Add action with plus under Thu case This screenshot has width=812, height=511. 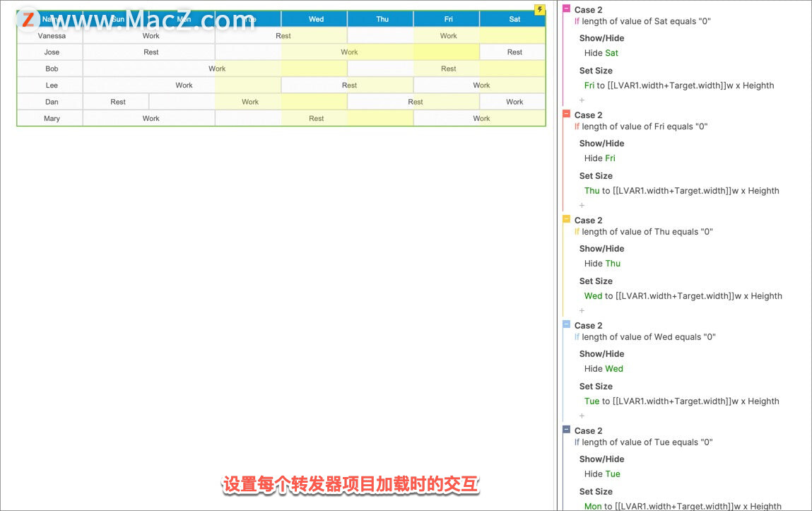[582, 311]
